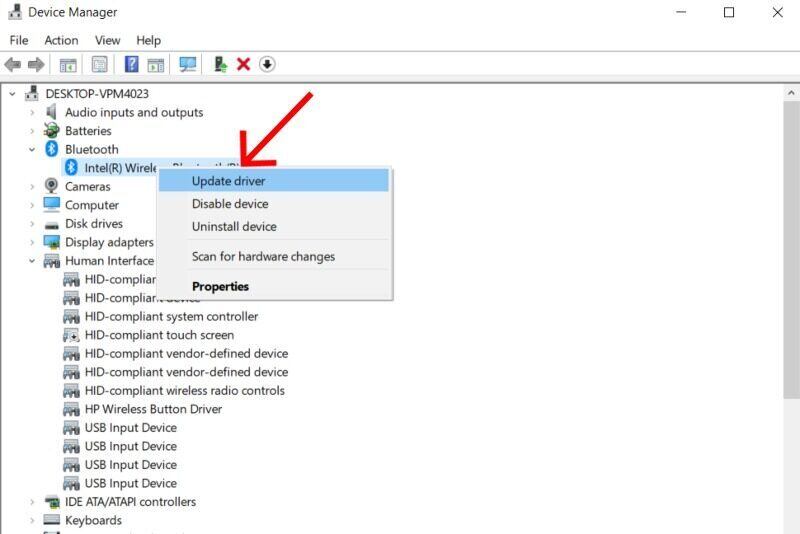Click the Display adapters icon

click(x=52, y=242)
